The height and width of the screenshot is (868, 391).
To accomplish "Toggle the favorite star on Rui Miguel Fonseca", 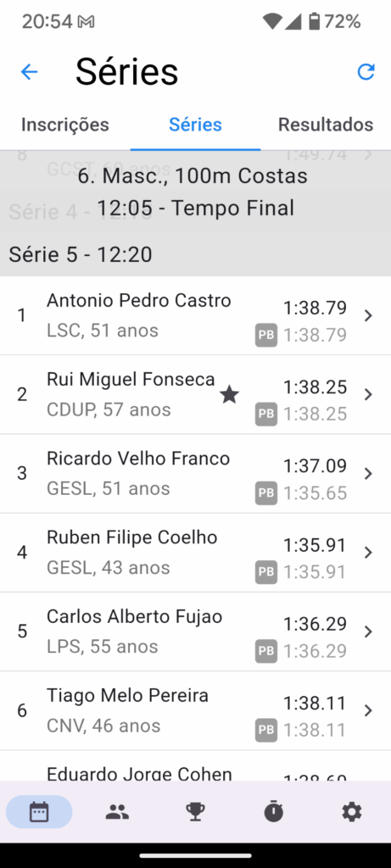I will pos(229,395).
